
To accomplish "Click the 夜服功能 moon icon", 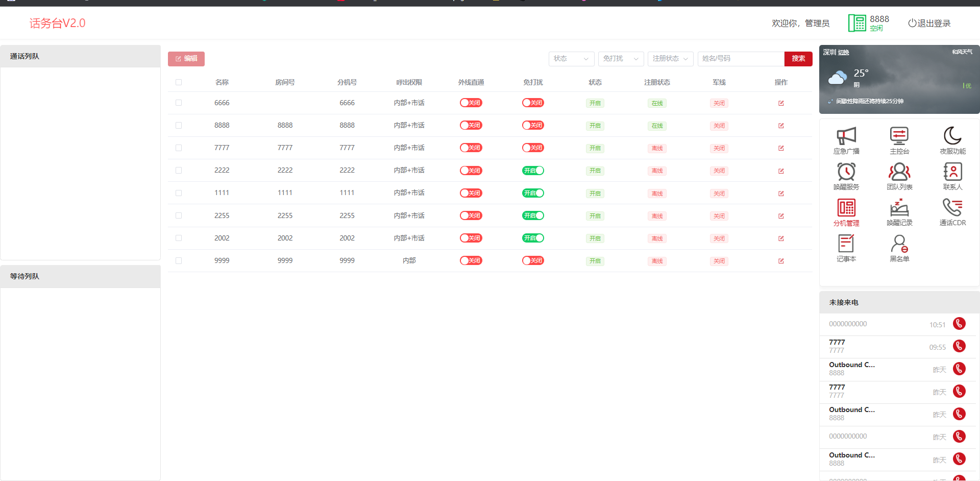I will tap(952, 136).
